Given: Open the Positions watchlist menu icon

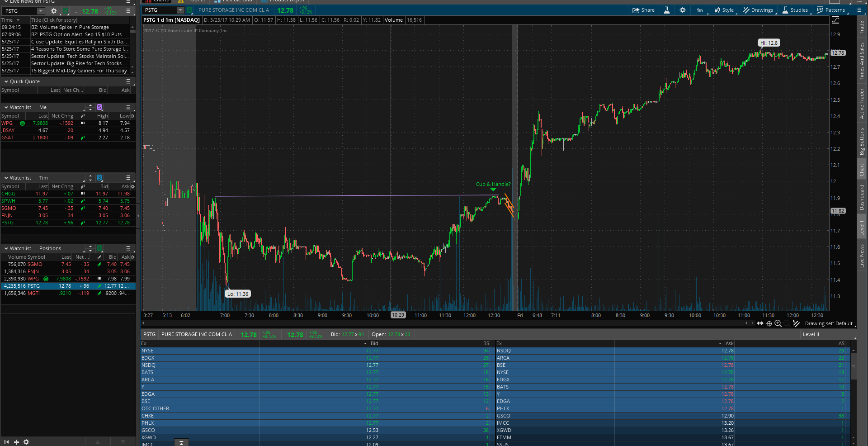Looking at the screenshot, I should point(128,248).
